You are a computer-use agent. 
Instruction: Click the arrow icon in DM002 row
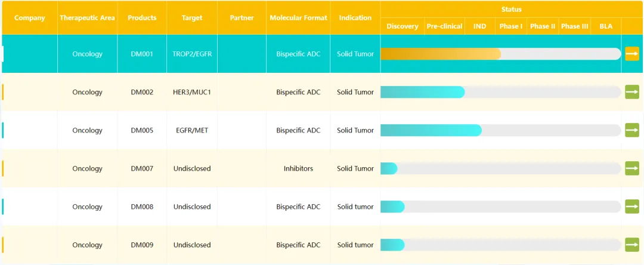point(631,92)
